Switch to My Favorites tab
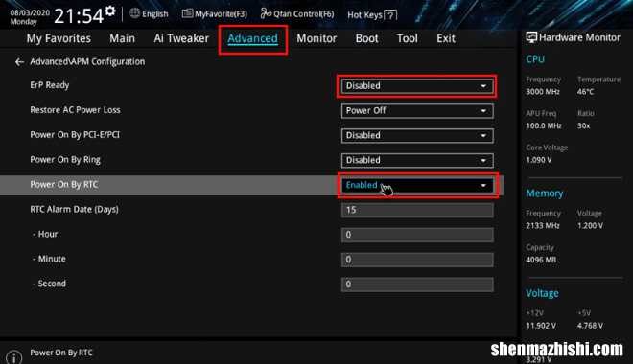 pyautogui.click(x=59, y=38)
